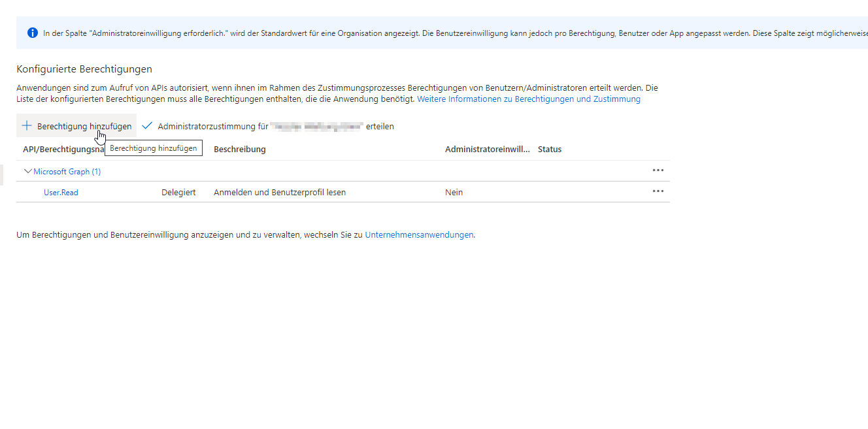Select the Delegiert cell in the User.Read row
Viewport: 868px width, 429px height.
[x=178, y=193]
